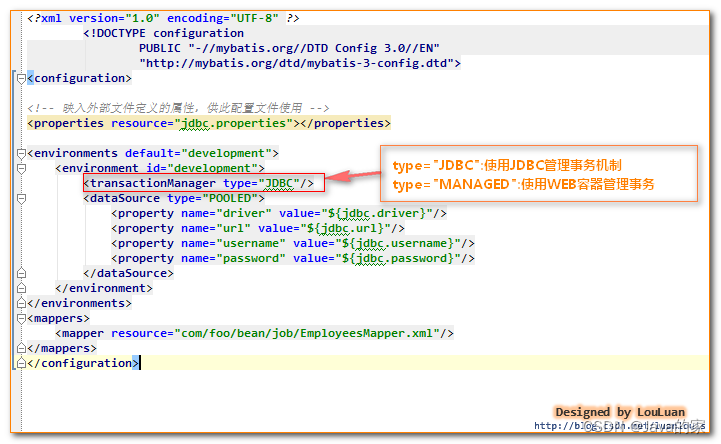This screenshot has height=444, width=721.
Task: Click the PUBLIC "-//mybatis.org//DTD Config 3.0//EN" line
Action: [289, 48]
